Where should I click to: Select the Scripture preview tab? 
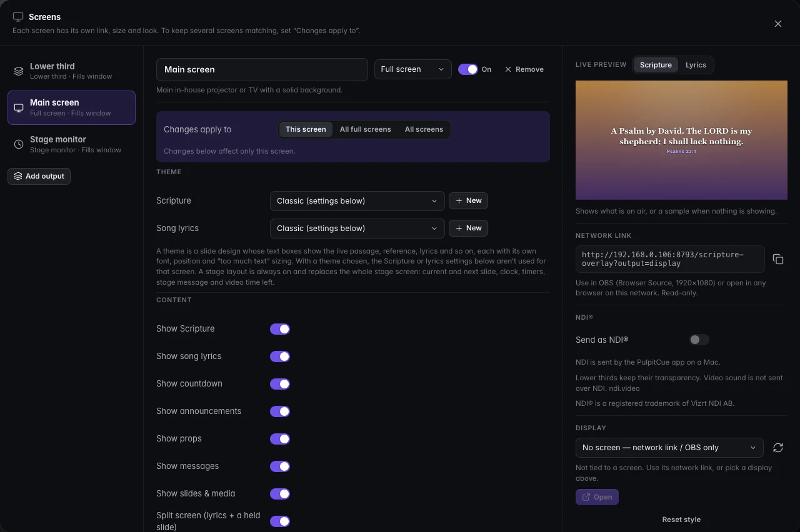click(656, 65)
